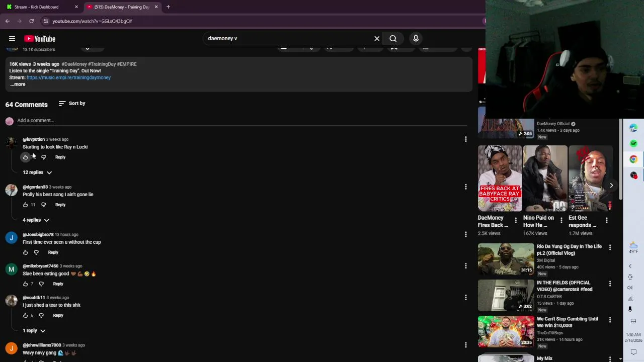Viewport: 644px width, 362px height.
Task: Open menu for 'DaeMoney Fires Back' Short
Action: [x=516, y=220]
